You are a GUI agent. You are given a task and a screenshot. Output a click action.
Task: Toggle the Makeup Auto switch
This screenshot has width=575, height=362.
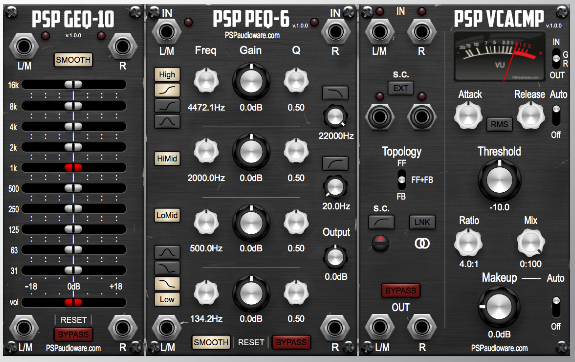(x=556, y=307)
